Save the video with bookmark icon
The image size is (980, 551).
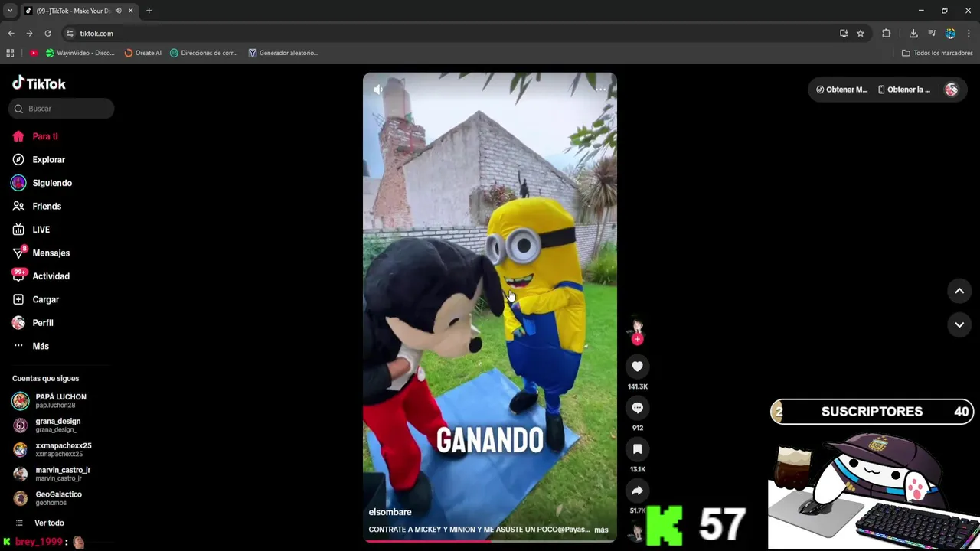637,449
